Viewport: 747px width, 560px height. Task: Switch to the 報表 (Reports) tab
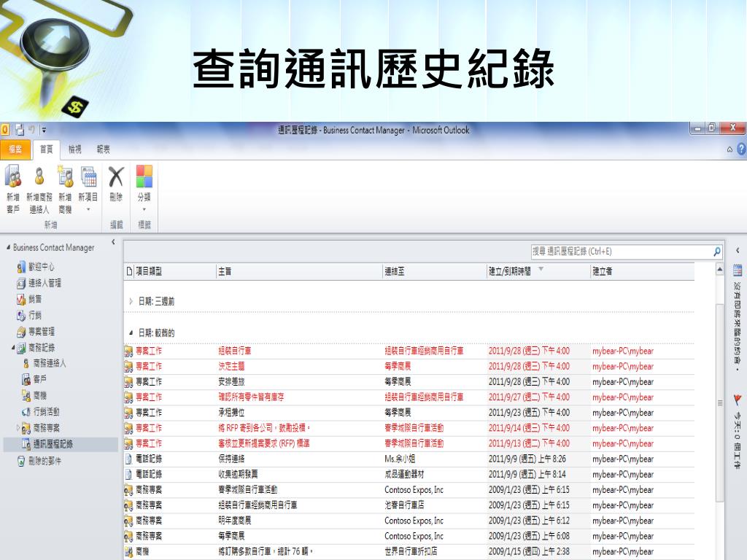click(104, 149)
